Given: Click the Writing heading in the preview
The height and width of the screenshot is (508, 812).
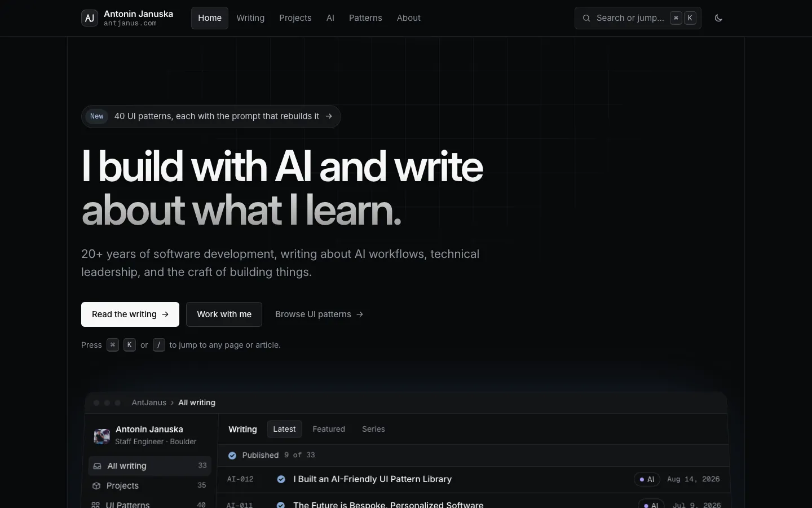Looking at the screenshot, I should tap(242, 429).
